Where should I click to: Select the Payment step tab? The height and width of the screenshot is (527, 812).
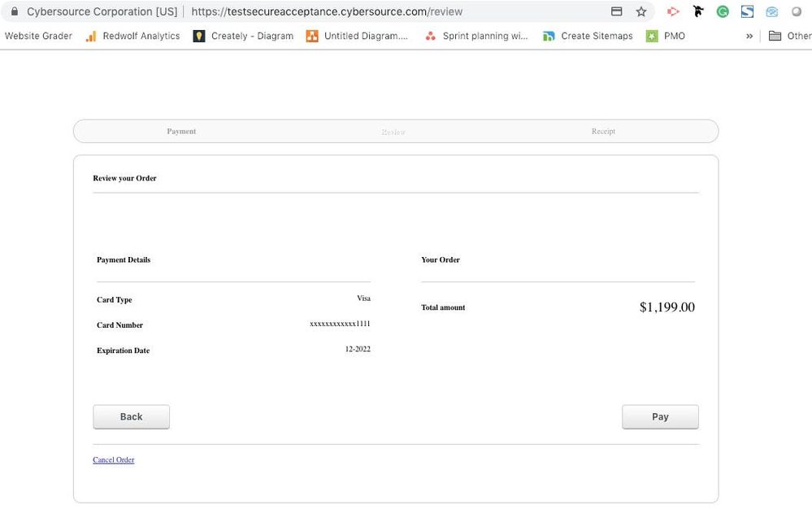click(181, 131)
